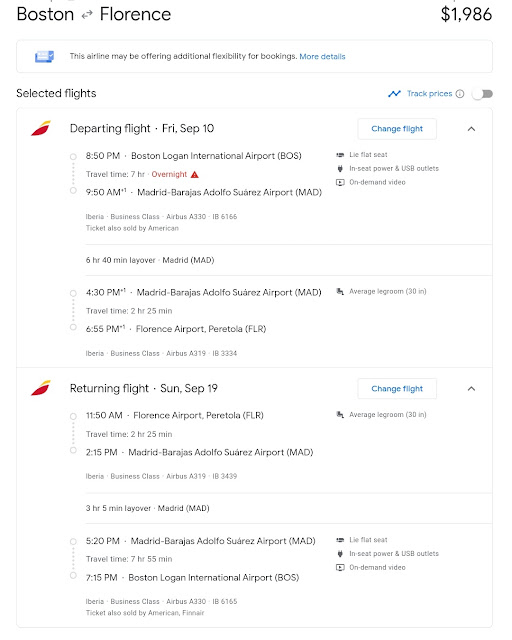The height and width of the screenshot is (640, 512).
Task: Click the Track prices label
Action: pyautogui.click(x=430, y=93)
